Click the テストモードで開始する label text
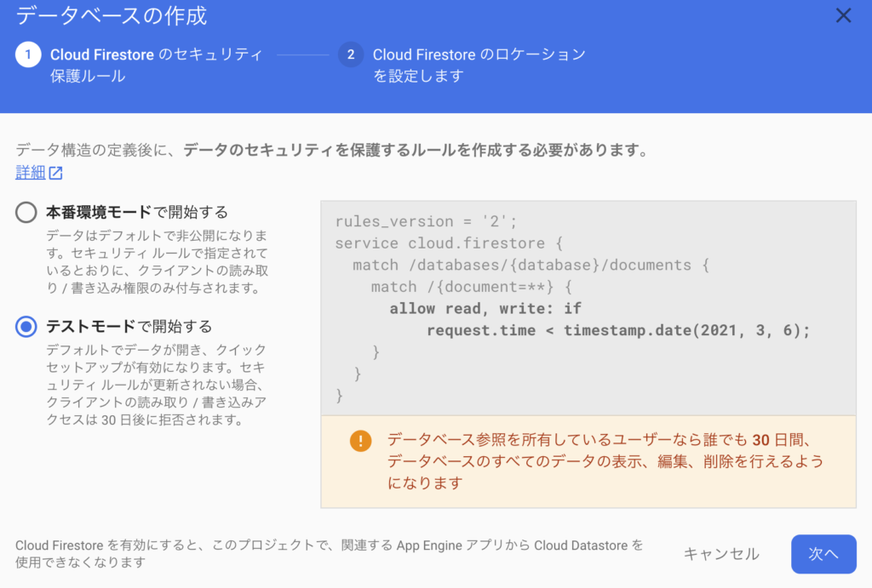Screen dimensions: 872x588 tap(129, 327)
